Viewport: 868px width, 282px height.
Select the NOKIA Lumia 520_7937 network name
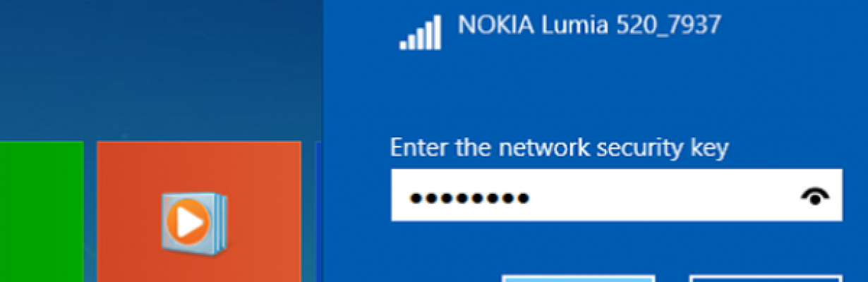tap(589, 25)
